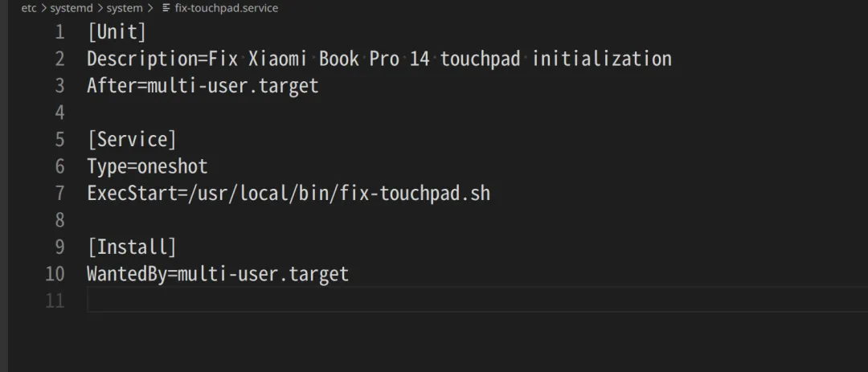Click the ExecStart script path fix-touchpad.sh
Screen dimensions: 868x372
click(x=416, y=193)
